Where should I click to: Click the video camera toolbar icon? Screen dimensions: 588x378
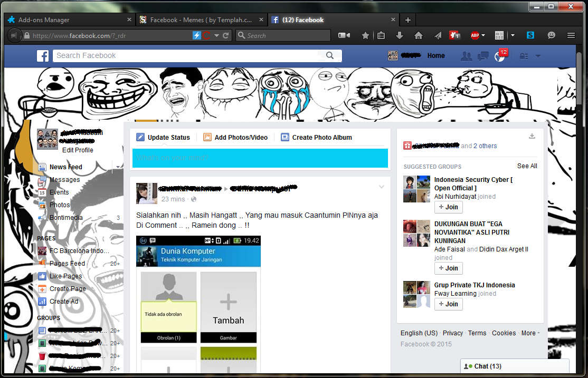tap(344, 35)
